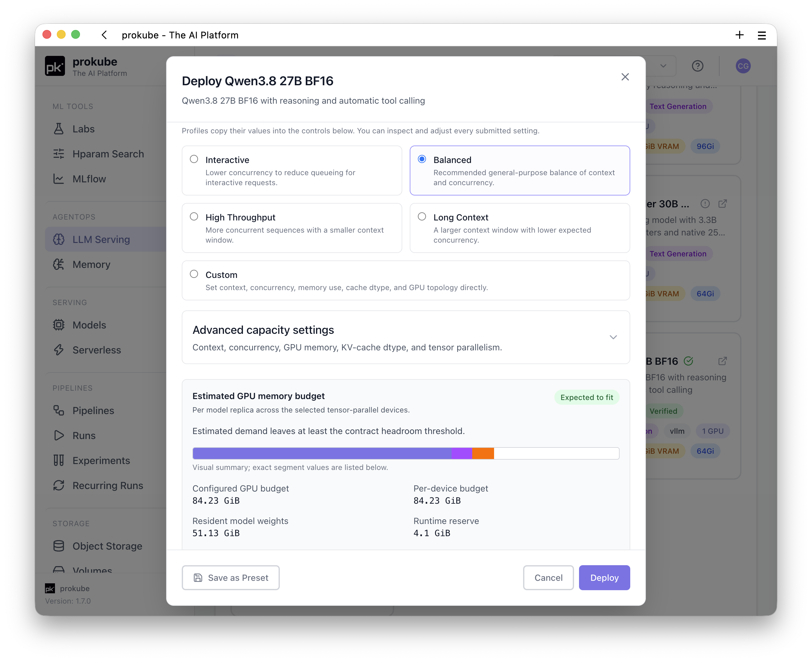The height and width of the screenshot is (662, 812).
Task: Click the vllm tag on BF16 card
Action: (x=677, y=431)
